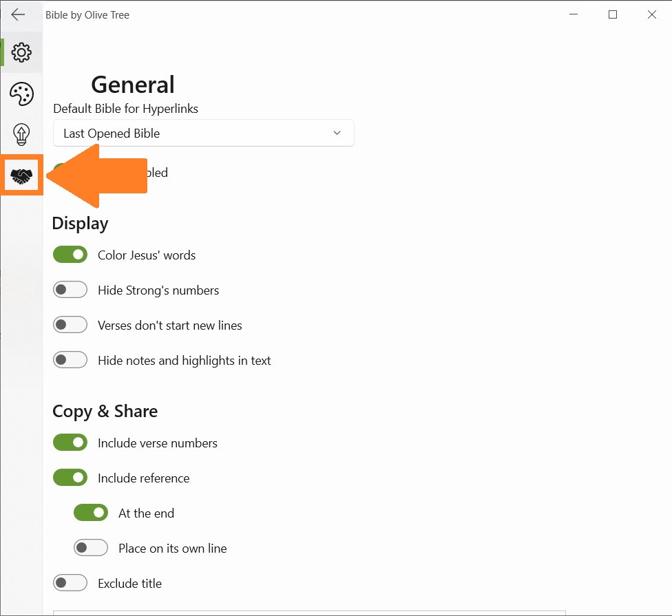Minimize the settings window
Image resolution: width=672 pixels, height=616 pixels.
click(573, 14)
